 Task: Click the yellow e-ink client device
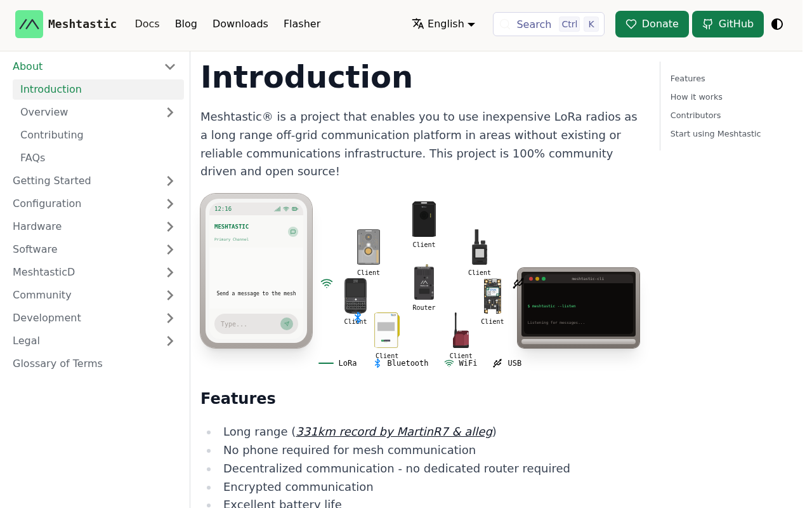click(386, 330)
